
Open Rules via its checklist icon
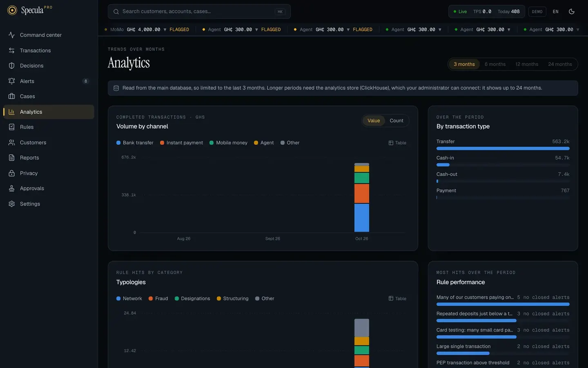11,127
